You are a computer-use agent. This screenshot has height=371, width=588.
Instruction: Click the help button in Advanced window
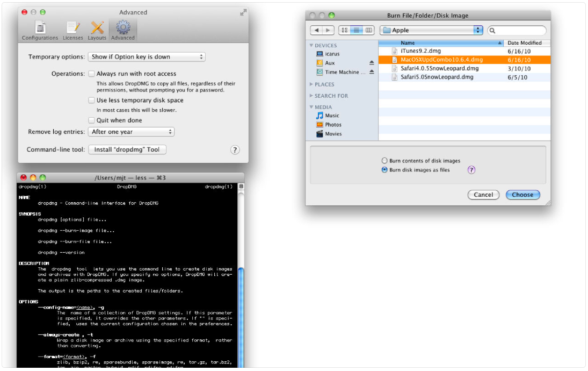pos(235,150)
